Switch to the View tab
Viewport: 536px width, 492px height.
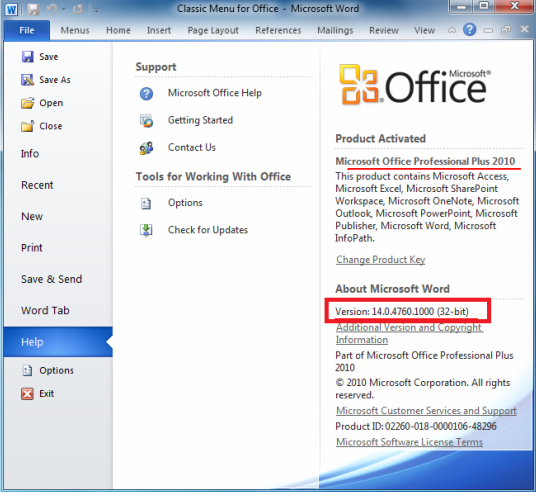(x=425, y=30)
